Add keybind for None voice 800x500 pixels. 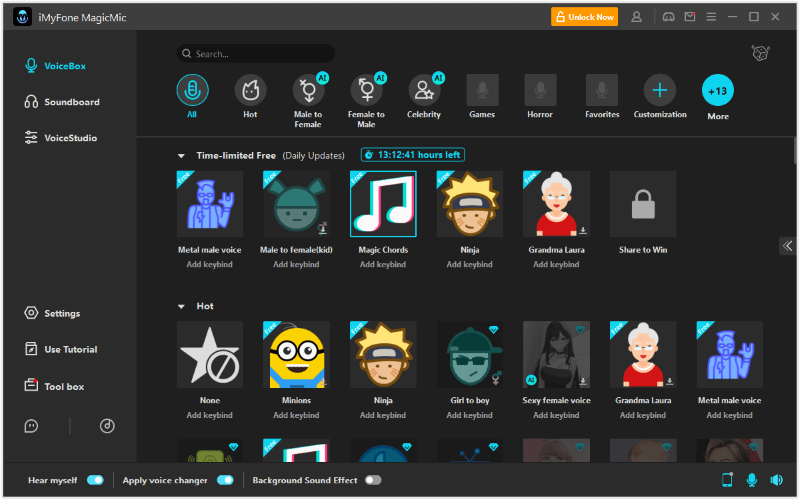pyautogui.click(x=210, y=415)
